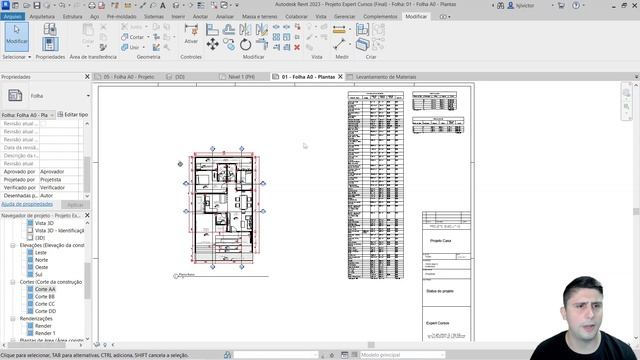Select the Move tool

pyautogui.click(x=212, y=44)
